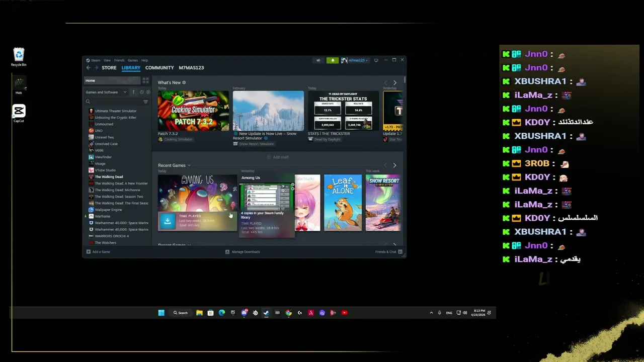
Task: Open Cooking Simulator Patch 7.3.2 thumbnail
Action: [193, 111]
